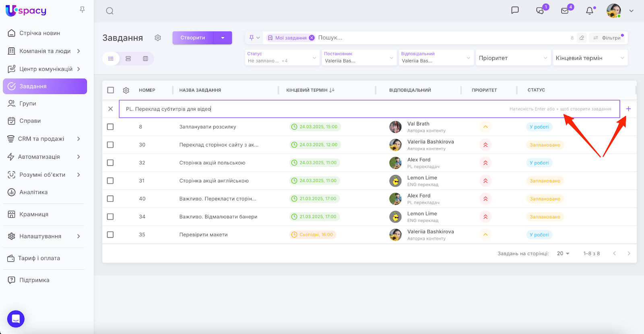Open the Фільтри button
This screenshot has width=644, height=334.
pos(607,38)
